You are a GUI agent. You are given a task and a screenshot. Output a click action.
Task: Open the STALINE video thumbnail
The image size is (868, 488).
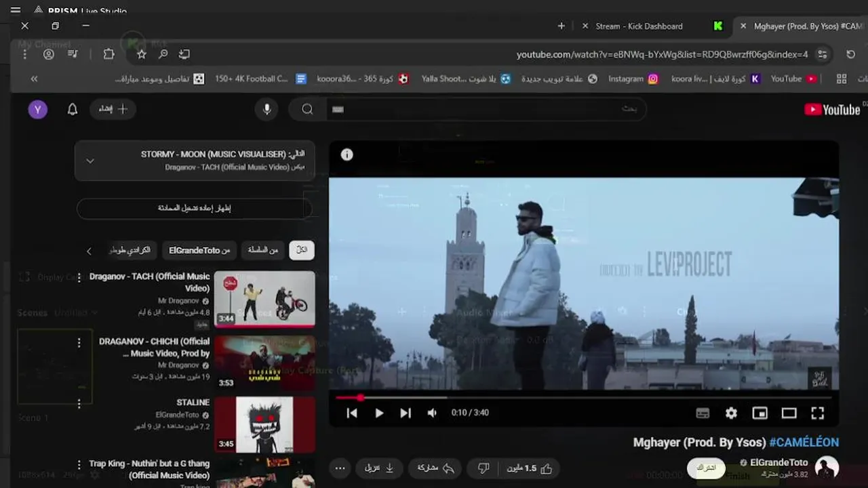[x=264, y=424]
